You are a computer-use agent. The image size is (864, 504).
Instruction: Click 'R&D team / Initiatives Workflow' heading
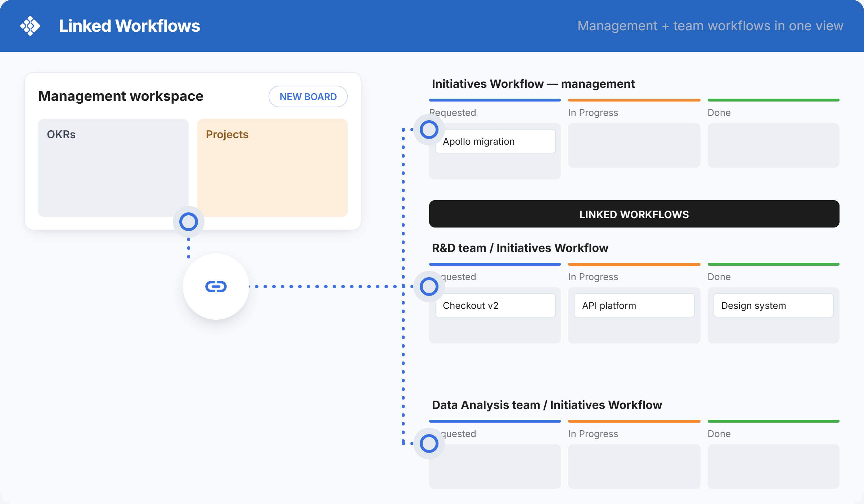520,248
